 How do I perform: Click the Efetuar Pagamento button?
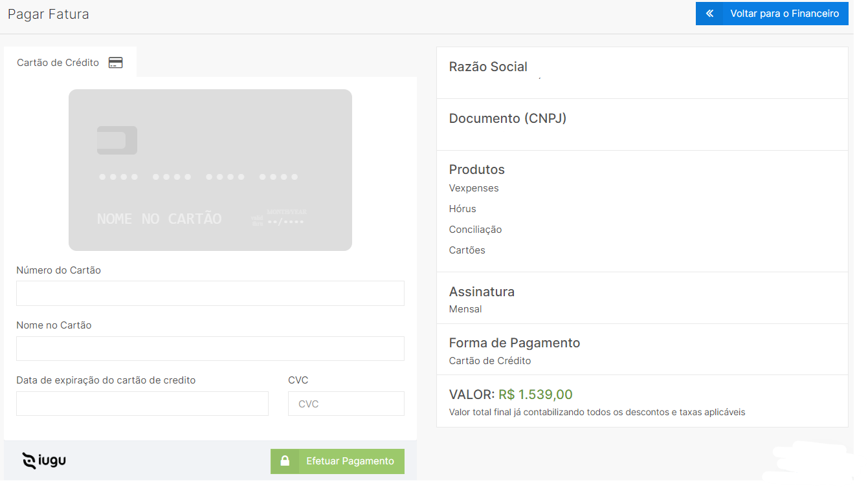[337, 461]
